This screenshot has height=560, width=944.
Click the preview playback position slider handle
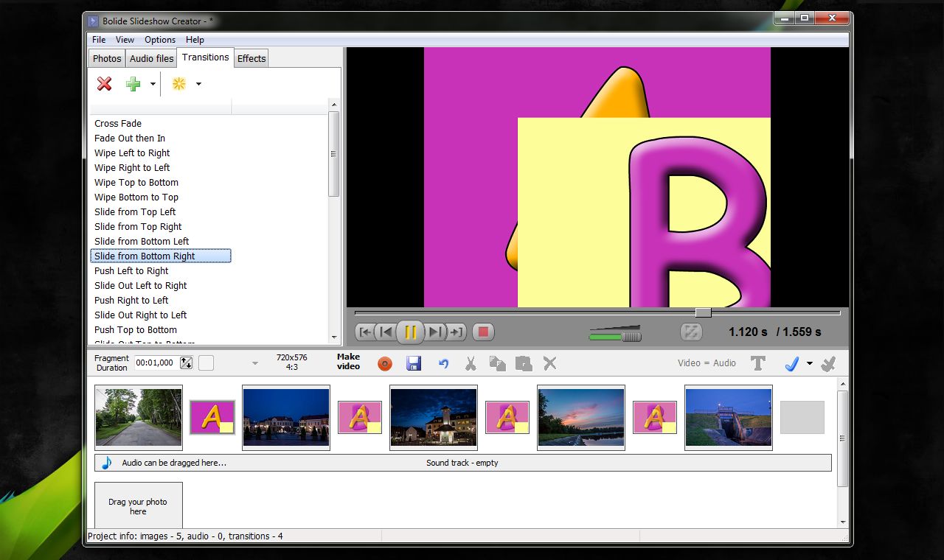(x=704, y=312)
